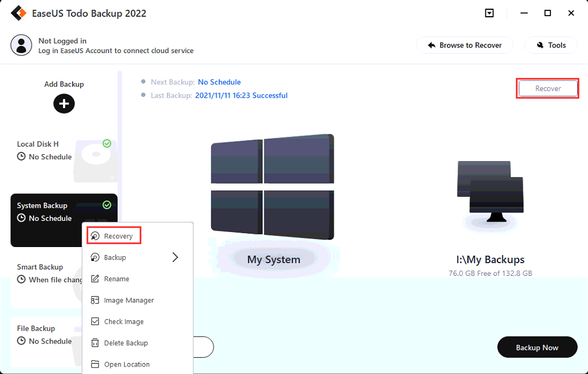Screen dimensions: 588x374
Task: Click the Image Manager icon
Action: [95, 300]
